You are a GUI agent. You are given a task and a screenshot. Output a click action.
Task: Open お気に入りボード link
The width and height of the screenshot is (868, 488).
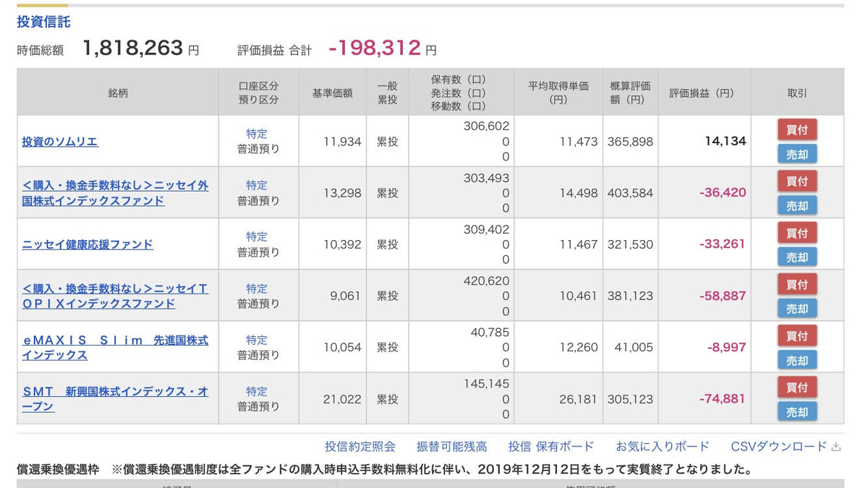pyautogui.click(x=663, y=447)
